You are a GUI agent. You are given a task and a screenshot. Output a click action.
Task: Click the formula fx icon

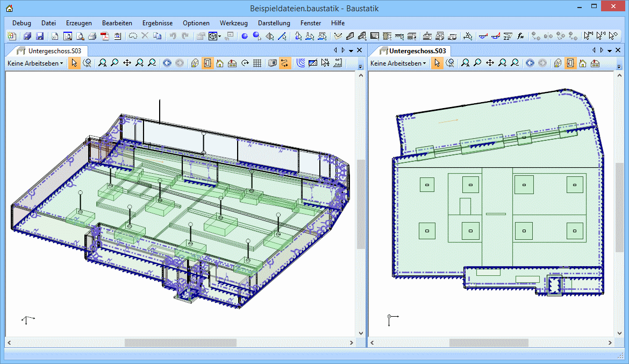[x=520, y=36]
